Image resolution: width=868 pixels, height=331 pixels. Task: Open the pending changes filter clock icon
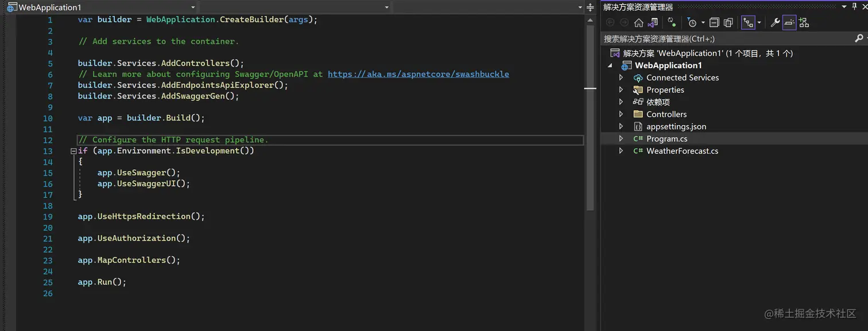(692, 23)
